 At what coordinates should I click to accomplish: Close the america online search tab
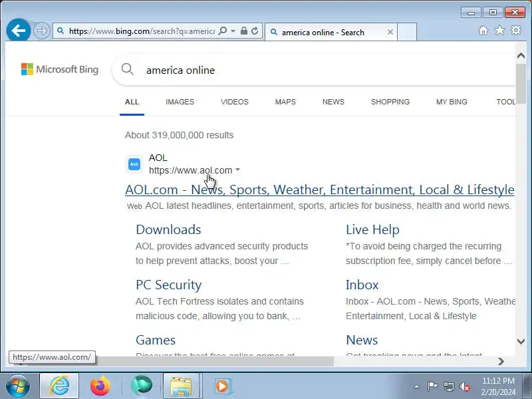coord(390,32)
